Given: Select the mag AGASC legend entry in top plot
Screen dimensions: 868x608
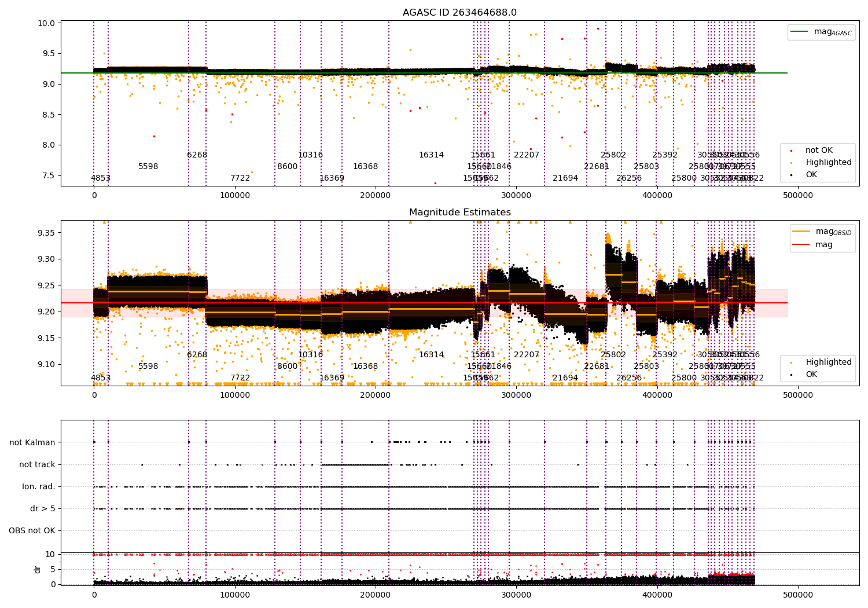Looking at the screenshot, I should (x=822, y=32).
